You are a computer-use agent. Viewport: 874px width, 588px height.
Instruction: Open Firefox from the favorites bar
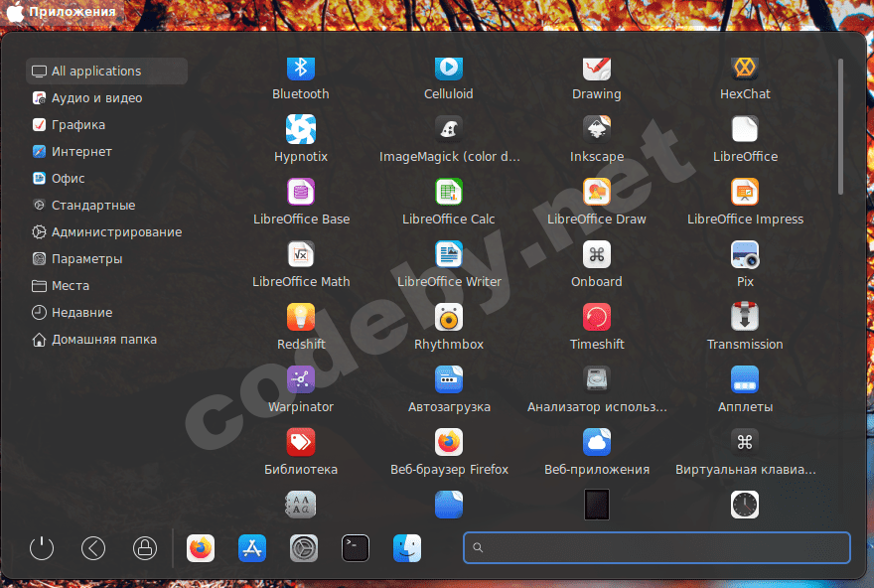tap(201, 547)
